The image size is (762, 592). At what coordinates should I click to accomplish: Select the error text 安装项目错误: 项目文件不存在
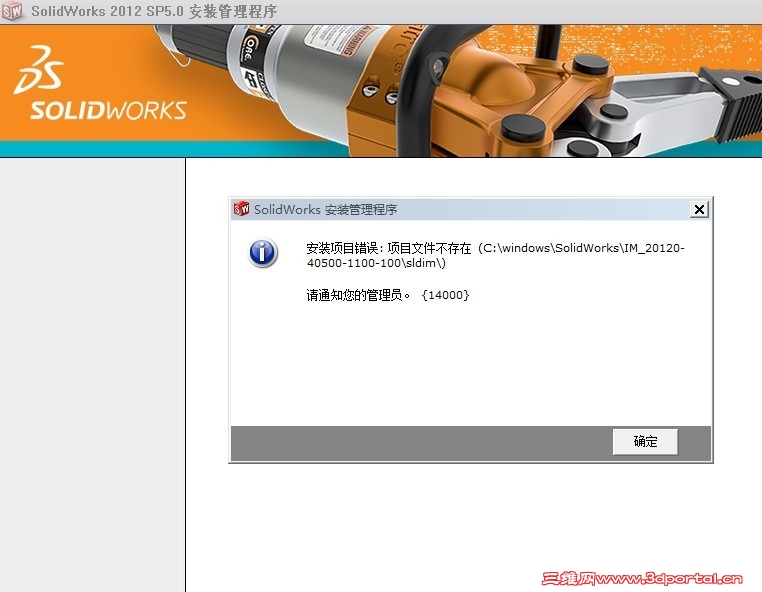tap(389, 248)
